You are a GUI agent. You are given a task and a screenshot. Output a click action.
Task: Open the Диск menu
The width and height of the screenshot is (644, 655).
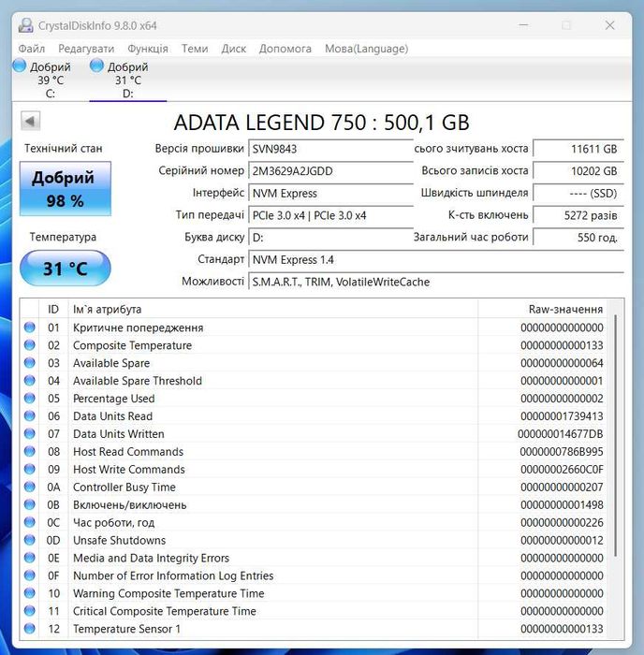coord(234,49)
